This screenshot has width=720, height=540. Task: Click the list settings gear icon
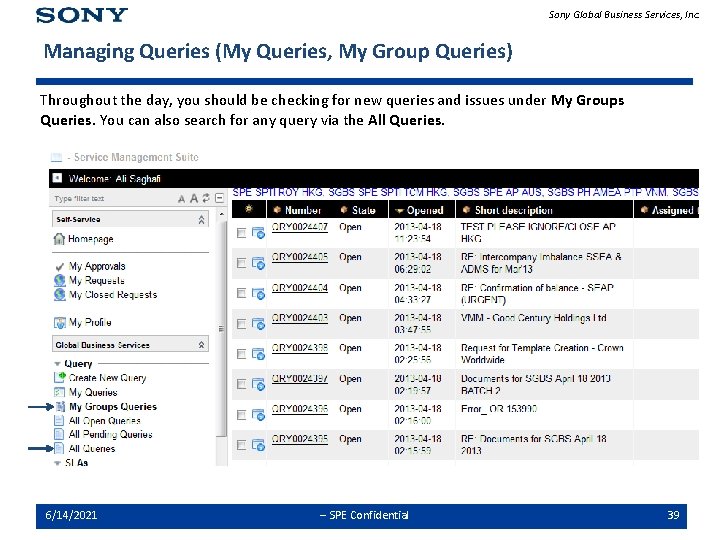(x=249, y=209)
